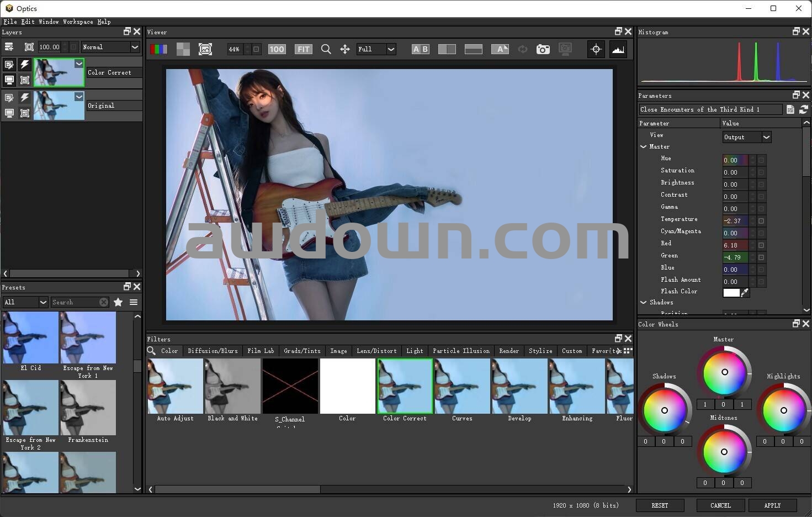Click the crosshair icon in Viewer toolbar
This screenshot has height=517, width=812.
[596, 49]
